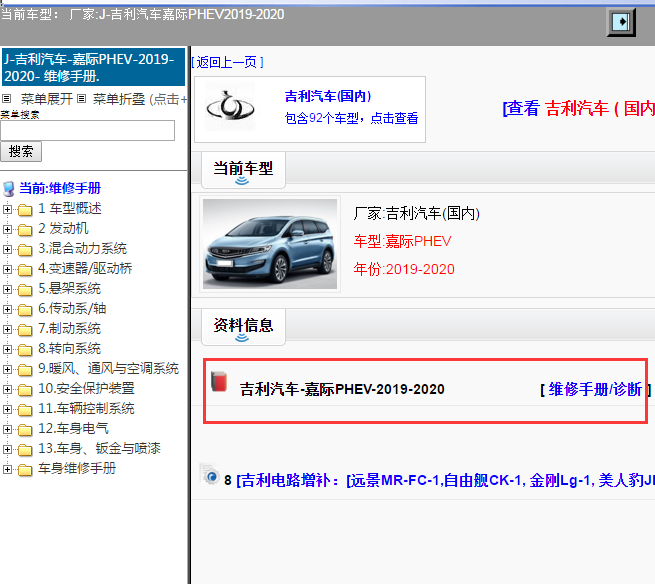Click the folder icon of 7.制动系统
The height and width of the screenshot is (584, 655).
25,330
